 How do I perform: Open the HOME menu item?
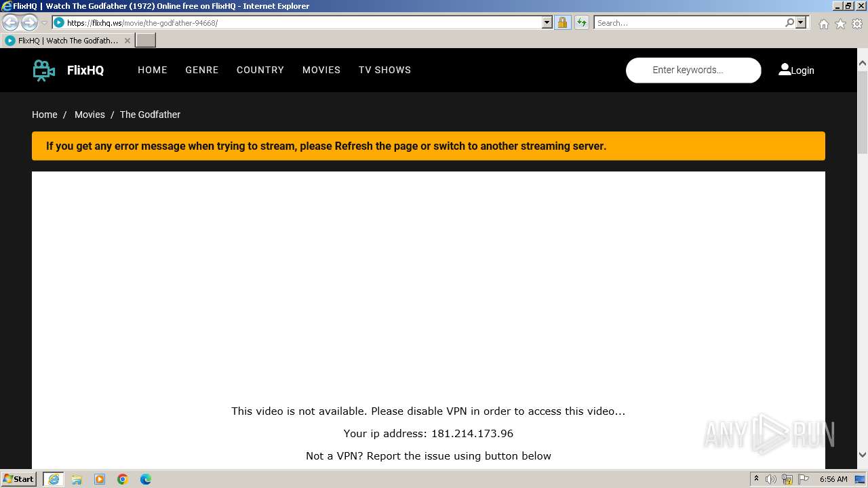153,70
